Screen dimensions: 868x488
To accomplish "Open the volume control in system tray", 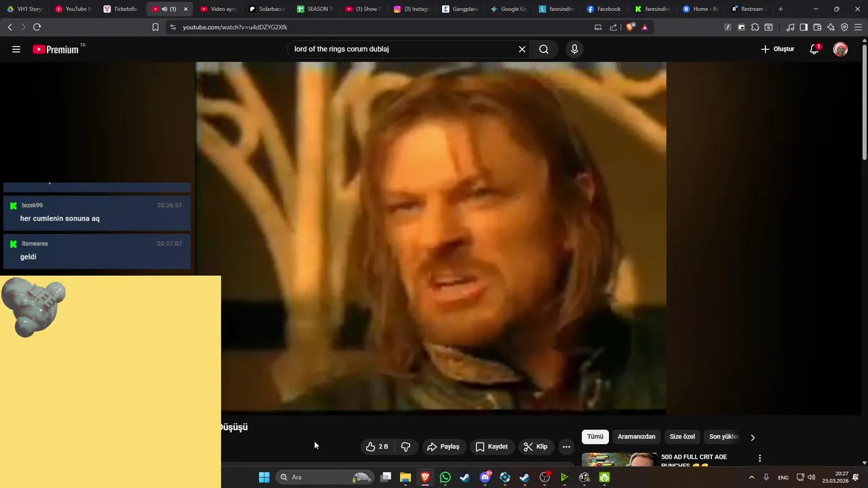I will (812, 477).
